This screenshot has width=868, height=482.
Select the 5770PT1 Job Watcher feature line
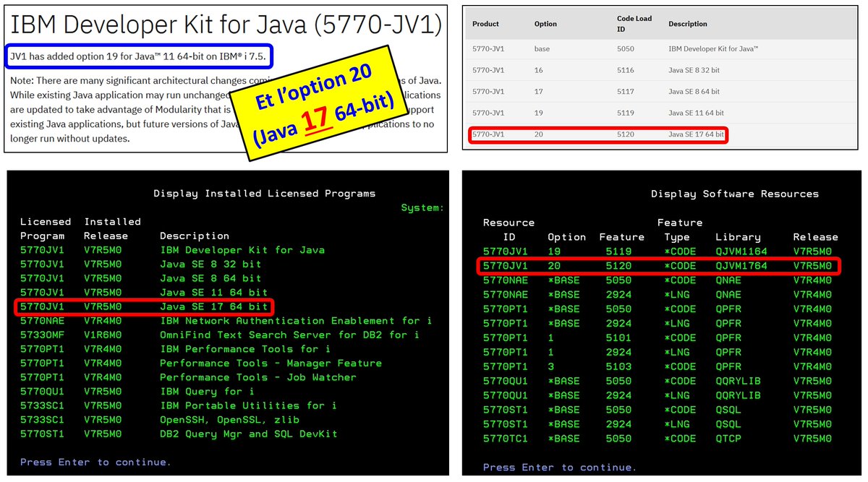pyautogui.click(x=259, y=377)
